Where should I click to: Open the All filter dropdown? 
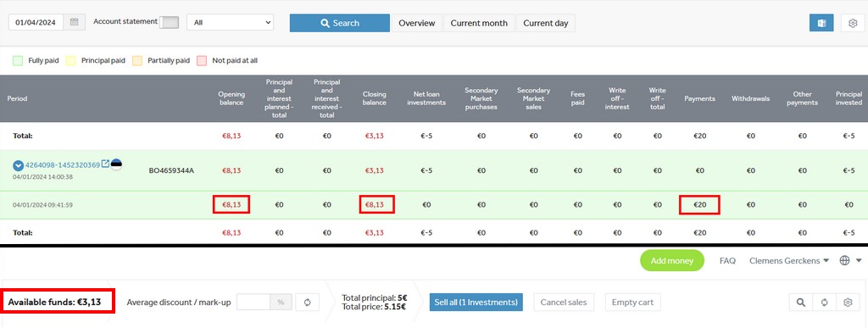[x=231, y=23]
